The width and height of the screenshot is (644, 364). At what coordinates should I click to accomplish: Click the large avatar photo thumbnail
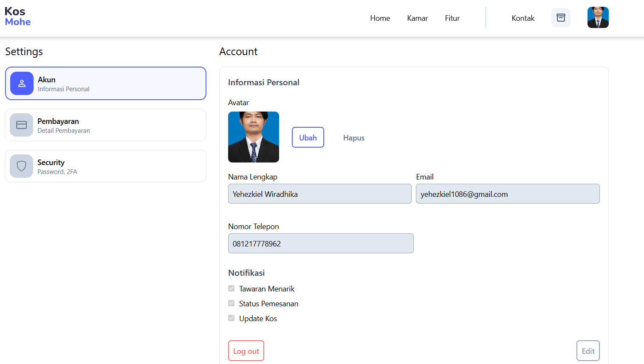tap(254, 137)
